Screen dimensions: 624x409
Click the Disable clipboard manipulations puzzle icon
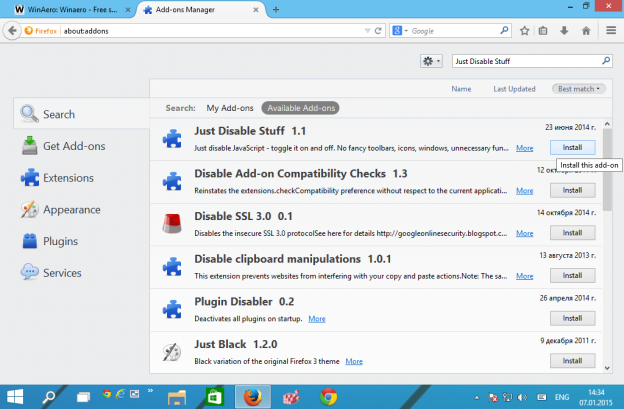[172, 267]
